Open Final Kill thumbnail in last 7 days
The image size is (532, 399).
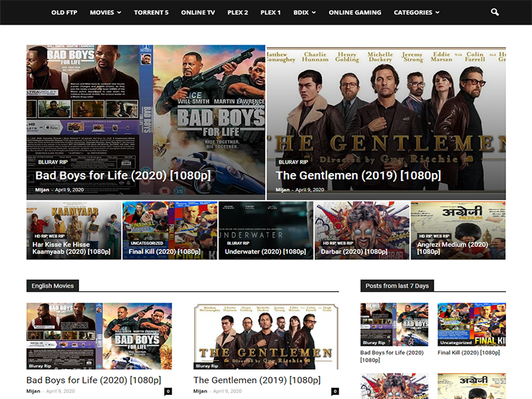coord(471,325)
